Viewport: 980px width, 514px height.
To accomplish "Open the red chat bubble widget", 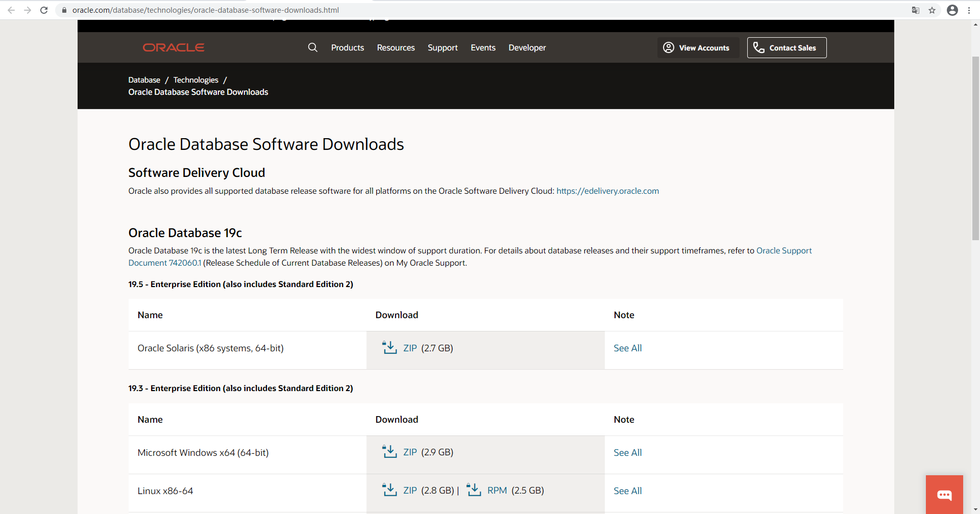I will pyautogui.click(x=944, y=495).
